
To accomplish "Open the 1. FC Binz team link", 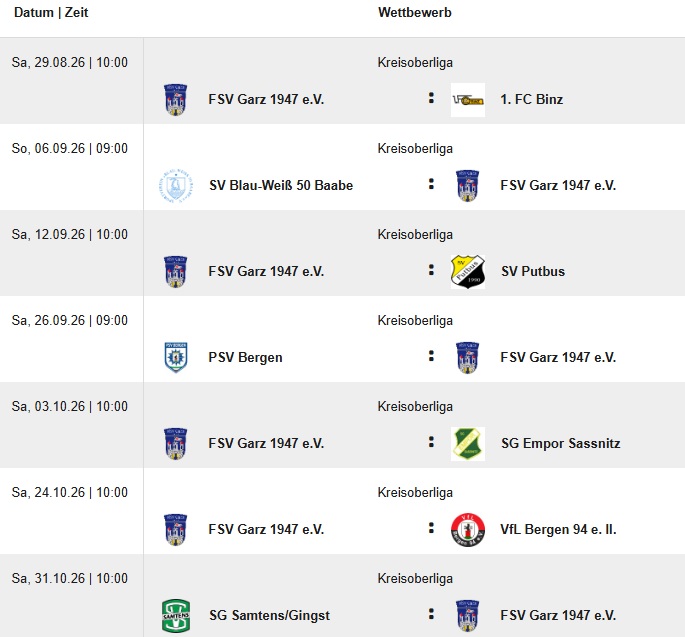I will tap(531, 100).
